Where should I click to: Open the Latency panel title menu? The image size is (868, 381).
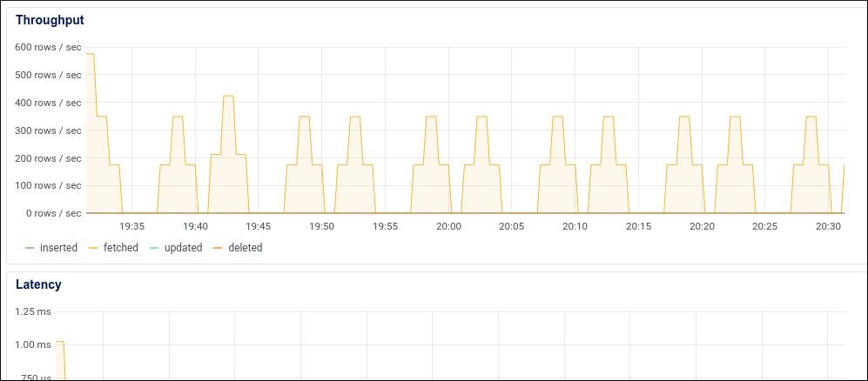[x=38, y=284]
